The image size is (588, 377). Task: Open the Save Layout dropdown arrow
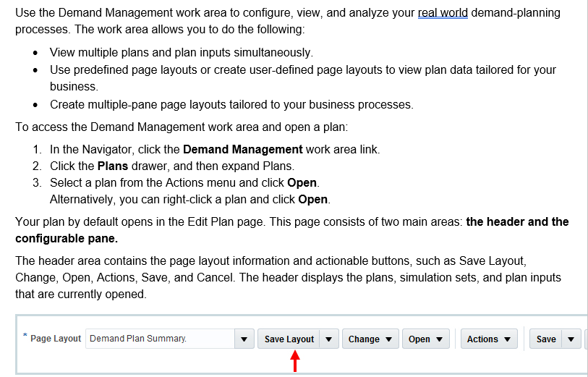329,339
